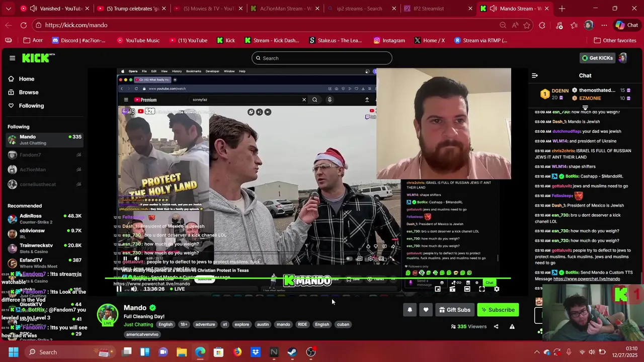Open Windows Start menu
Image resolution: width=644 pixels, height=362 pixels.
[13, 352]
